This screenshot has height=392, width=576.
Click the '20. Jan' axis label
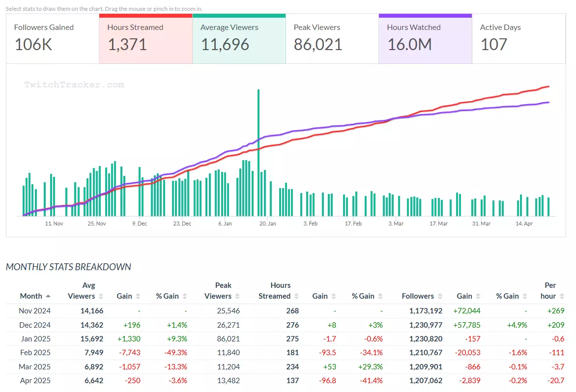(x=268, y=224)
